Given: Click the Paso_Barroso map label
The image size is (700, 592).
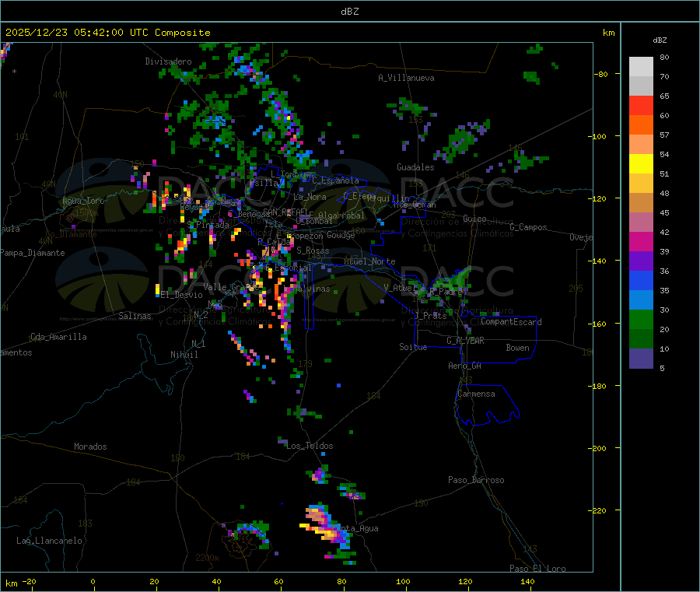Looking at the screenshot, I should (x=476, y=480).
